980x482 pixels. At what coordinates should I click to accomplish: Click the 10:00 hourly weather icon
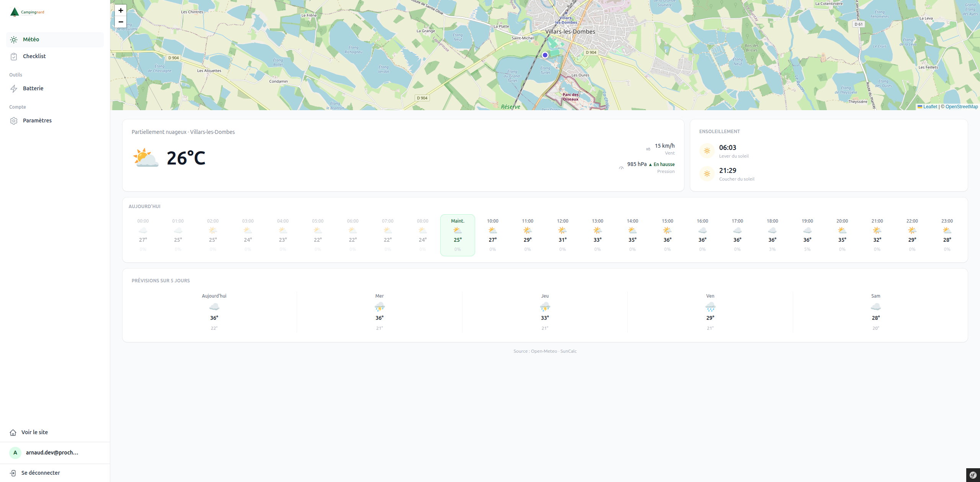point(493,230)
